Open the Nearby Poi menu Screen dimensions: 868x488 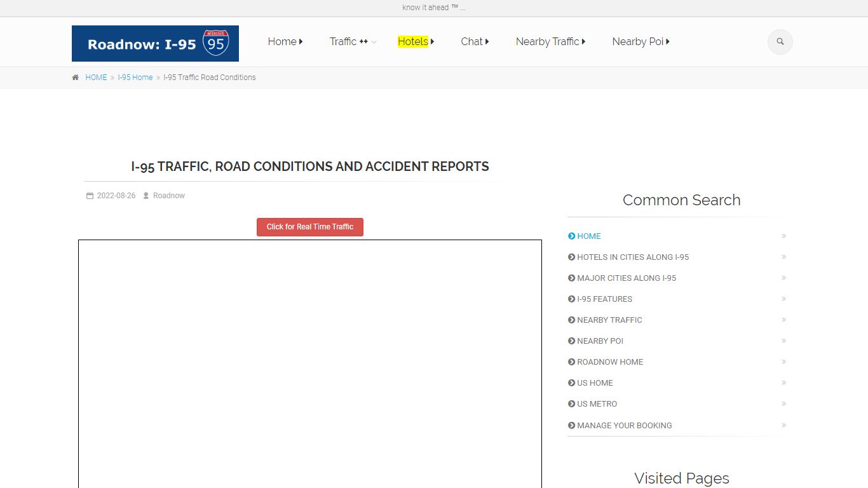pos(641,41)
